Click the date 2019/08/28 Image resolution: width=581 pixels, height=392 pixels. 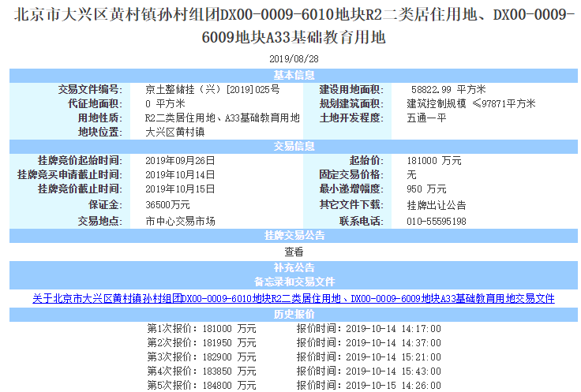point(294,59)
